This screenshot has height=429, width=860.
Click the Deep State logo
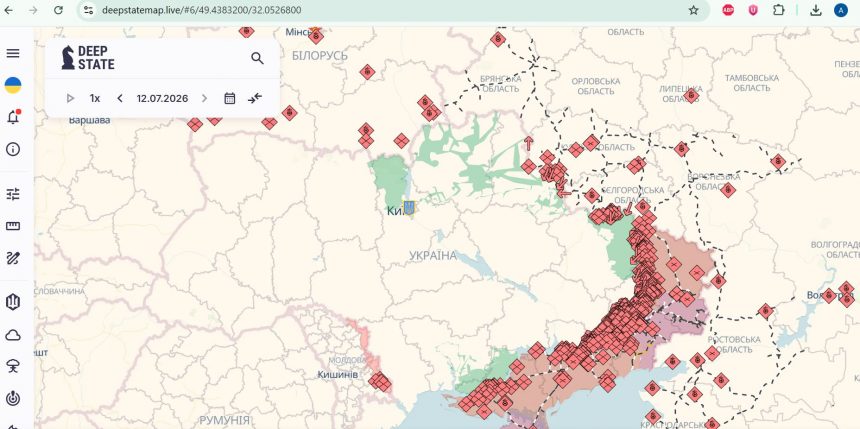coord(88,58)
